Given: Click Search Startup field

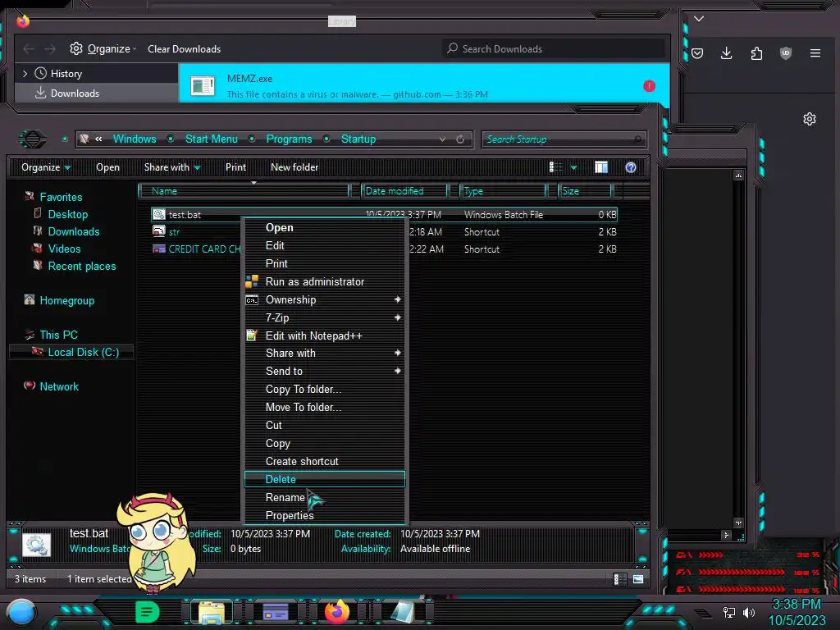Looking at the screenshot, I should click(564, 139).
